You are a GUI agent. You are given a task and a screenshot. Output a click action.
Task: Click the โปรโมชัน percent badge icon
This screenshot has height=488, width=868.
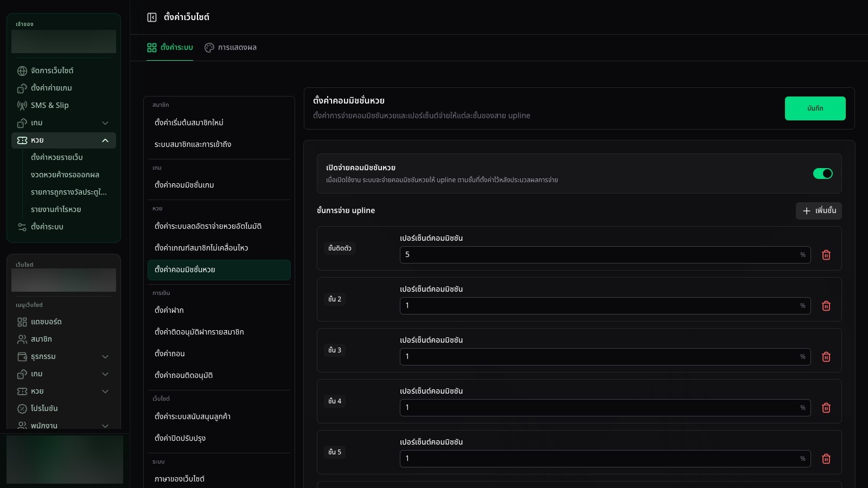[x=22, y=409]
